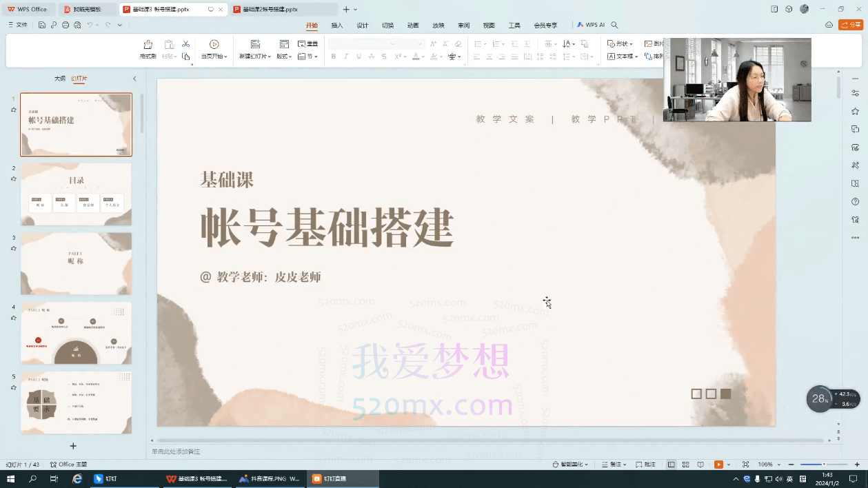Click the notes field 单击此处添加备注
This screenshot has height=488, width=868.
pos(176,451)
